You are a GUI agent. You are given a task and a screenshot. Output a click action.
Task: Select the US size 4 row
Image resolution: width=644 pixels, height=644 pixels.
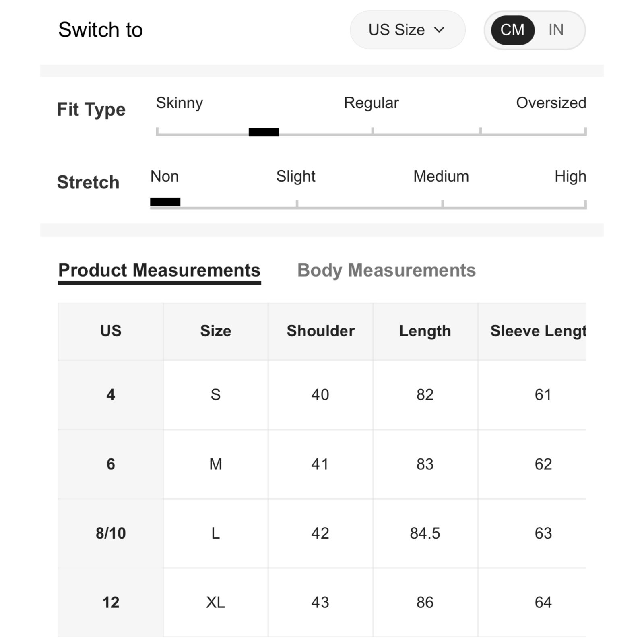tap(322, 395)
